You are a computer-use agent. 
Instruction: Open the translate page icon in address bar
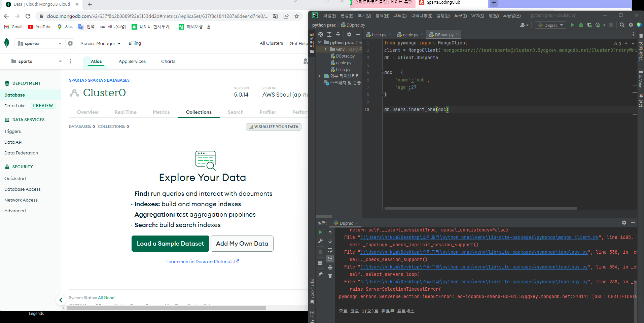point(275,16)
